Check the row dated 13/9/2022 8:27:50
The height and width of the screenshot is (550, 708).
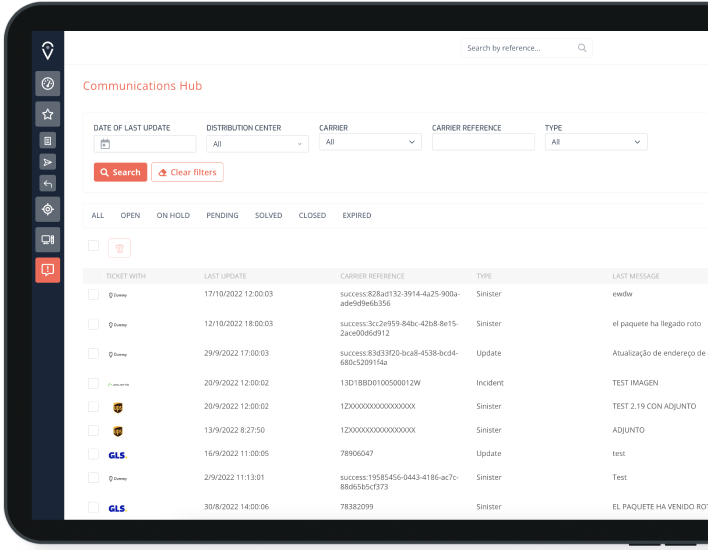click(93, 430)
